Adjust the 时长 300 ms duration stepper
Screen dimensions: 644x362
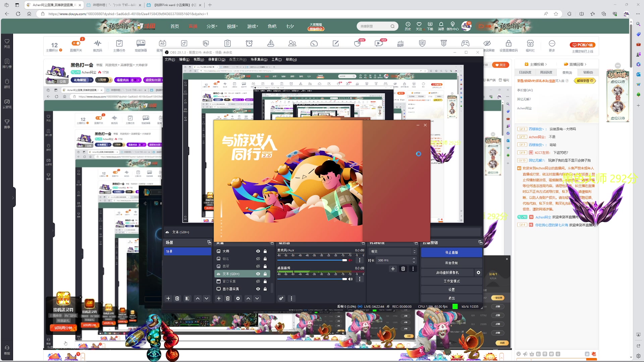[414, 260]
